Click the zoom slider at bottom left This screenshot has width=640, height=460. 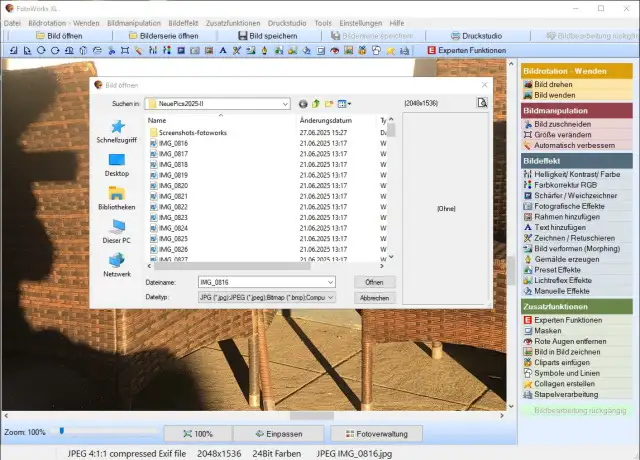(60, 431)
